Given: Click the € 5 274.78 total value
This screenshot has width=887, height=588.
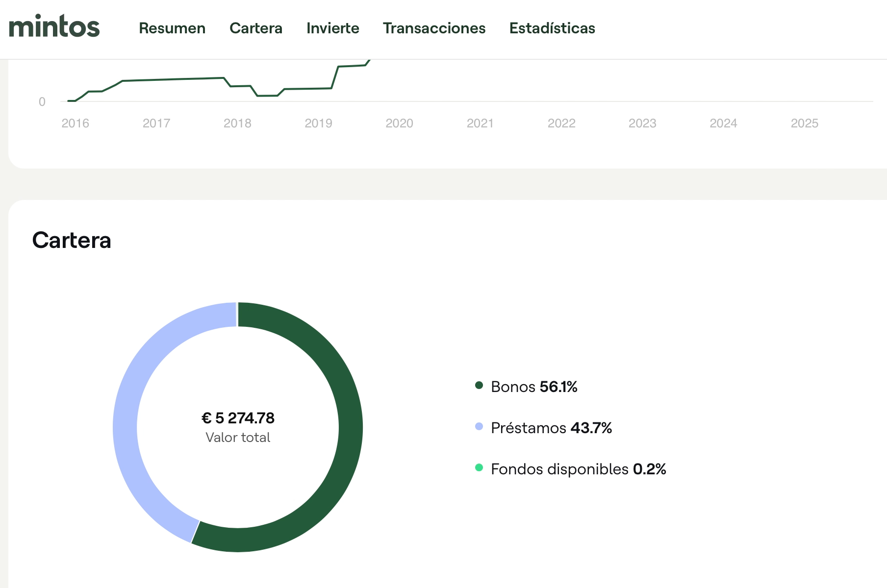Looking at the screenshot, I should point(238,418).
